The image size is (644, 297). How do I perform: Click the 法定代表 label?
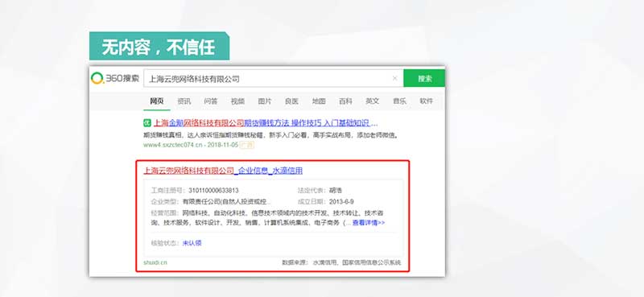point(312,191)
